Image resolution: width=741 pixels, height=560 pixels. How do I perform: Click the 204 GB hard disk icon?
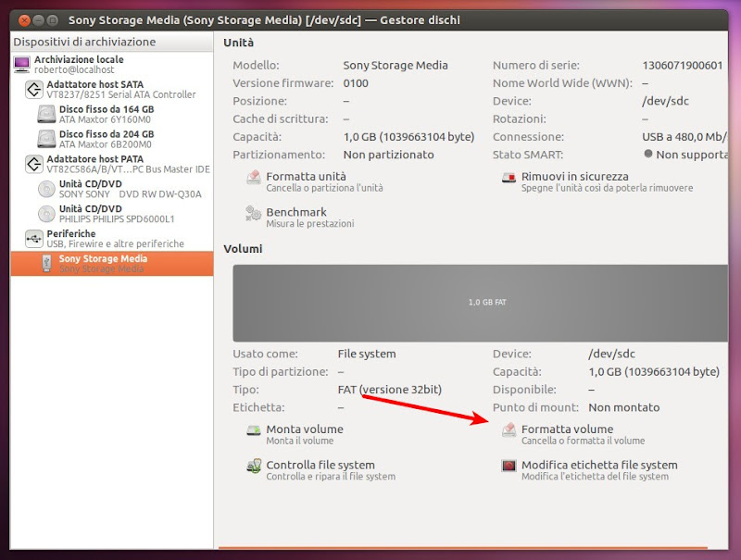(x=46, y=139)
